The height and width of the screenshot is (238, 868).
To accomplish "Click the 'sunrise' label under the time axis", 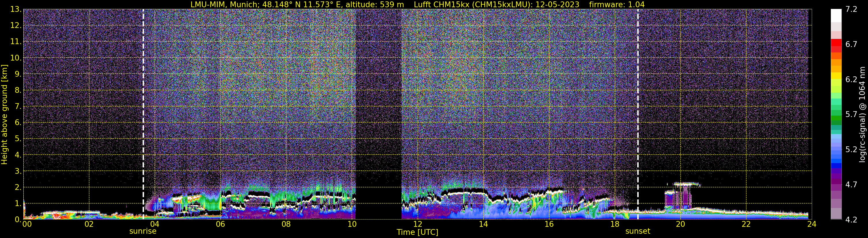I will pos(143,231).
